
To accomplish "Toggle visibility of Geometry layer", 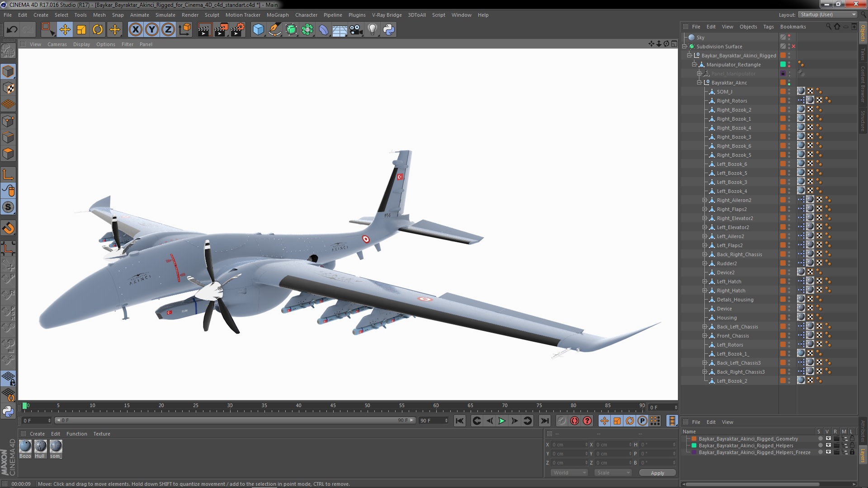I will tap(828, 439).
